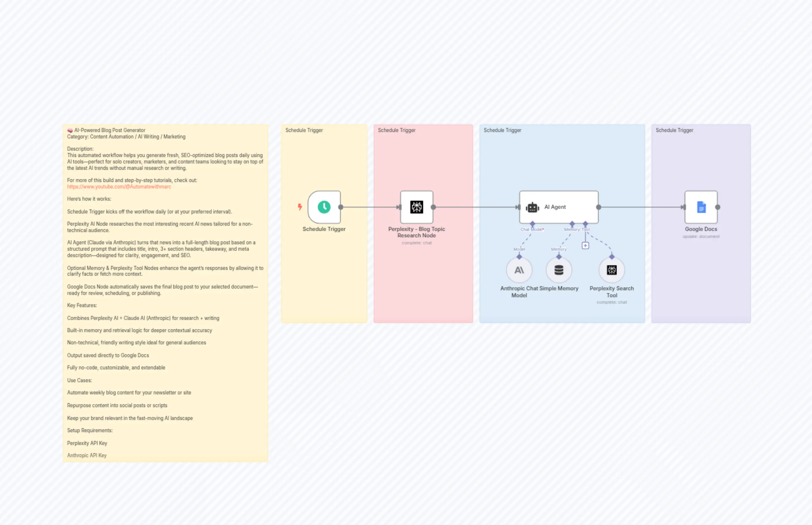The height and width of the screenshot is (525, 812).
Task: Open the Anthropic Chat Model sub-node
Action: (519, 270)
